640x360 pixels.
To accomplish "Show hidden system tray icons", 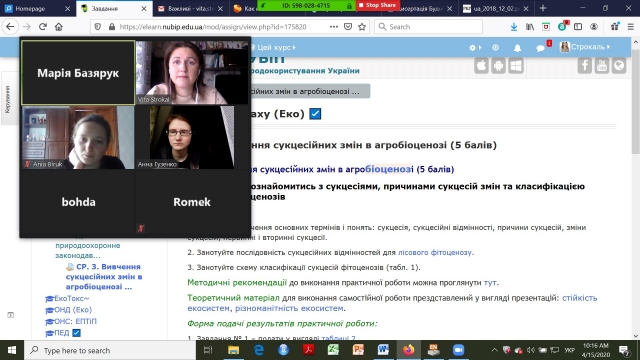I will (494, 350).
